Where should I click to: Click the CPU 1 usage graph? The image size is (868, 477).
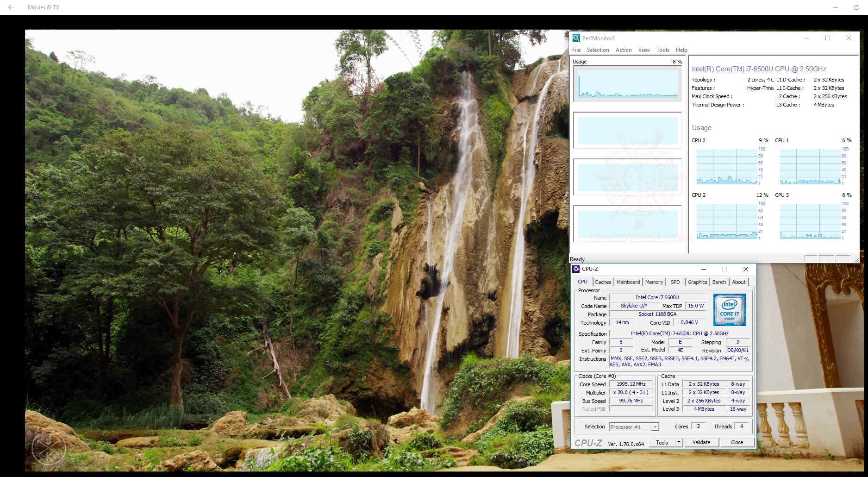810,166
